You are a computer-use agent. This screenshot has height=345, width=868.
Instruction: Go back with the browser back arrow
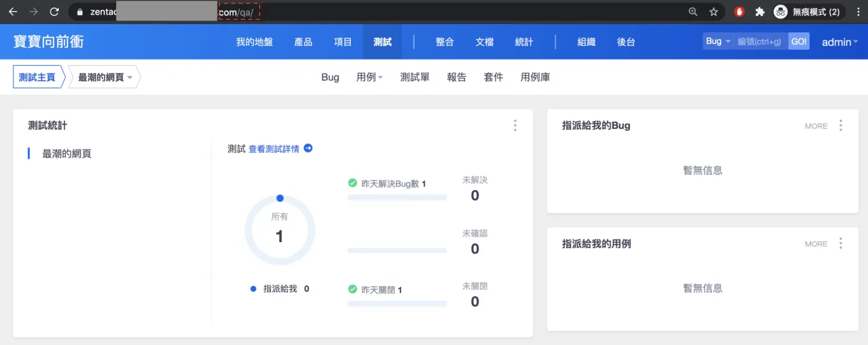click(13, 11)
